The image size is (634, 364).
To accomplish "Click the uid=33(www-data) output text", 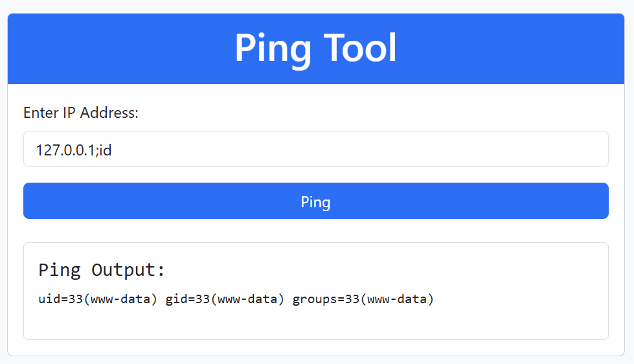I will pyautogui.click(x=97, y=299).
